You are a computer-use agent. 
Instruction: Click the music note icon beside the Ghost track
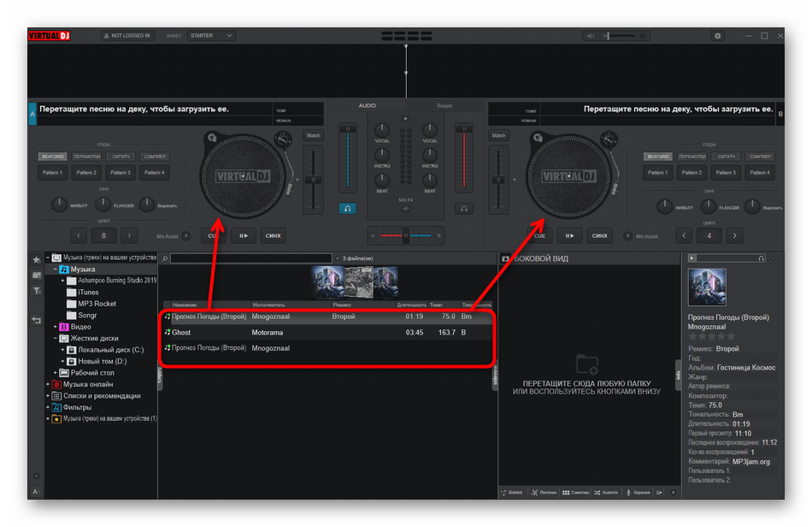point(168,332)
